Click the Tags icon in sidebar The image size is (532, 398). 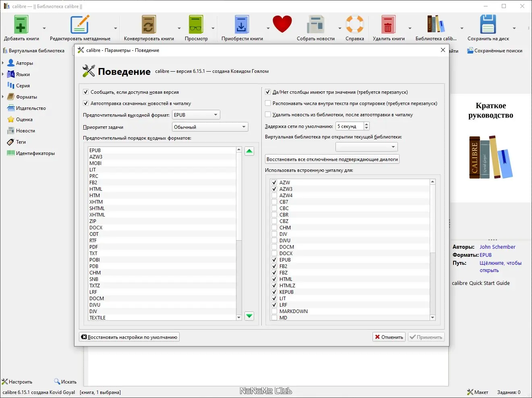[11, 142]
